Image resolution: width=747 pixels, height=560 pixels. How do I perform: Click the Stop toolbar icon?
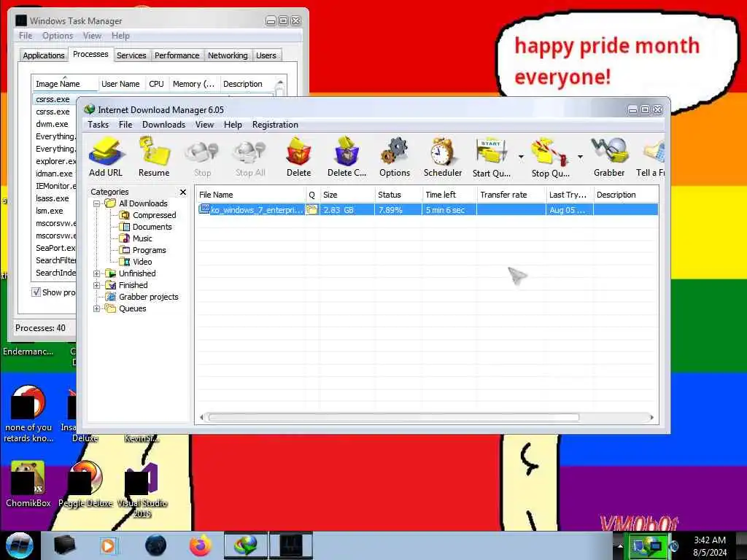[202, 158]
